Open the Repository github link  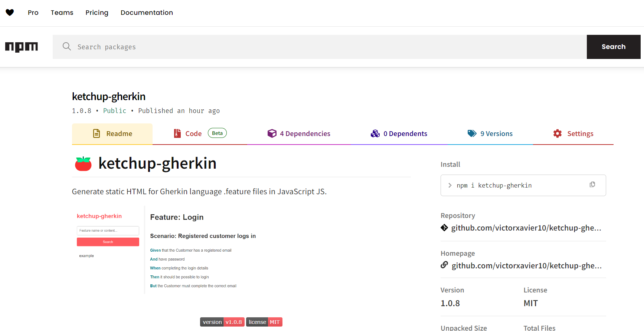coord(526,228)
